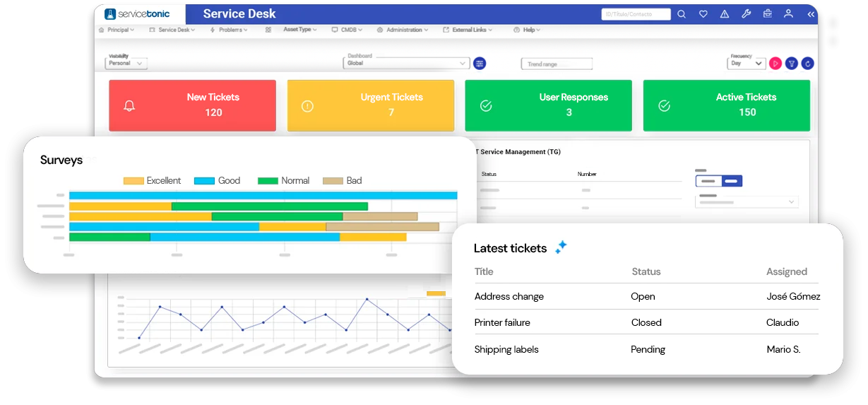Screen dimensions: 868x405
Task: Select the blue right segment of the toggle
Action: [731, 182]
